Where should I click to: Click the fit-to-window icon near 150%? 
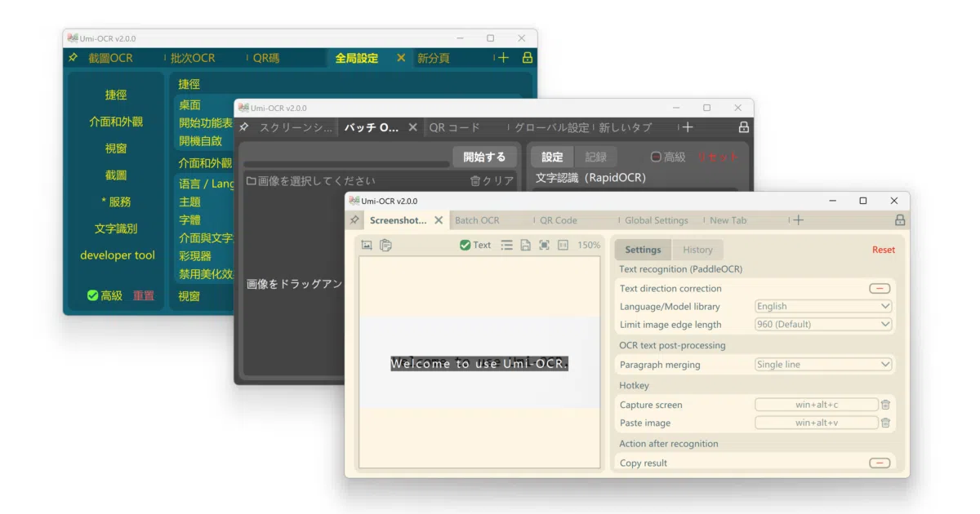tap(544, 245)
